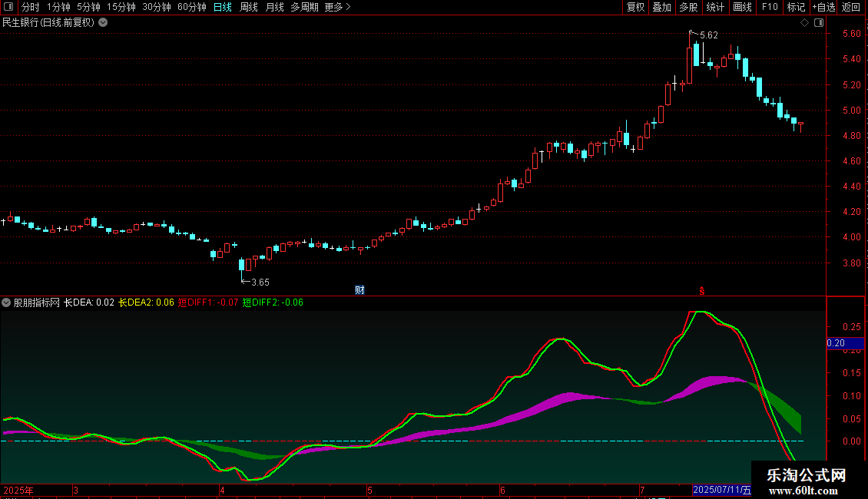The height and width of the screenshot is (499, 868).
Task: Switch to the 周线 weekly tab
Action: click(249, 7)
